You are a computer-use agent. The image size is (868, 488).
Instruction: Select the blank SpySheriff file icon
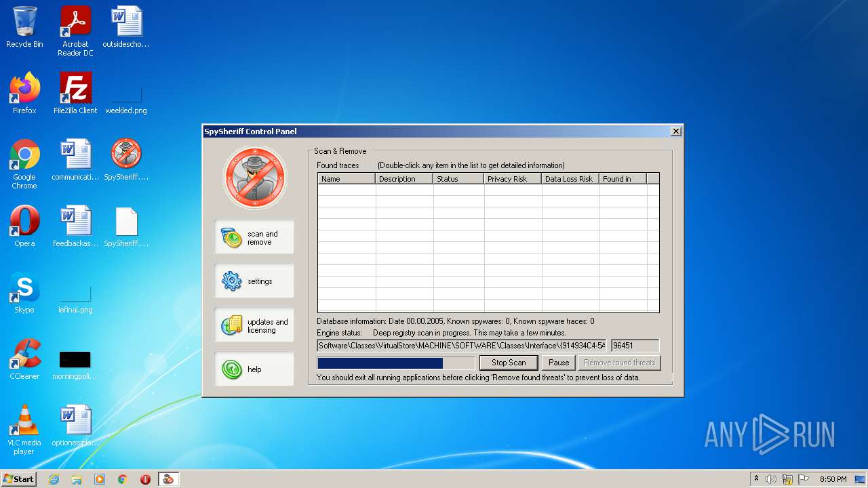(126, 226)
